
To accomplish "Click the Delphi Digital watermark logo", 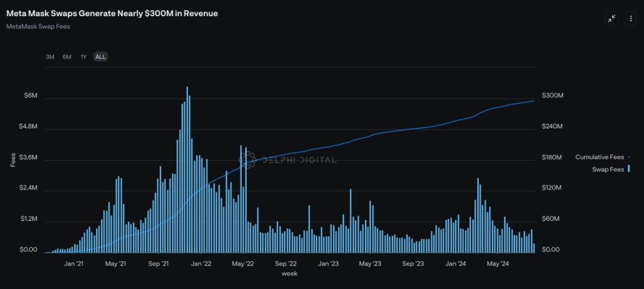I will [247, 159].
